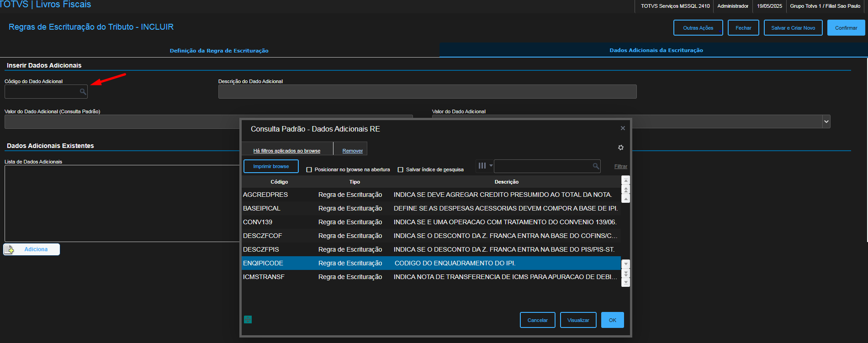Jump to the last record using the bottom scroll arrow
The height and width of the screenshot is (343, 868).
[626, 283]
